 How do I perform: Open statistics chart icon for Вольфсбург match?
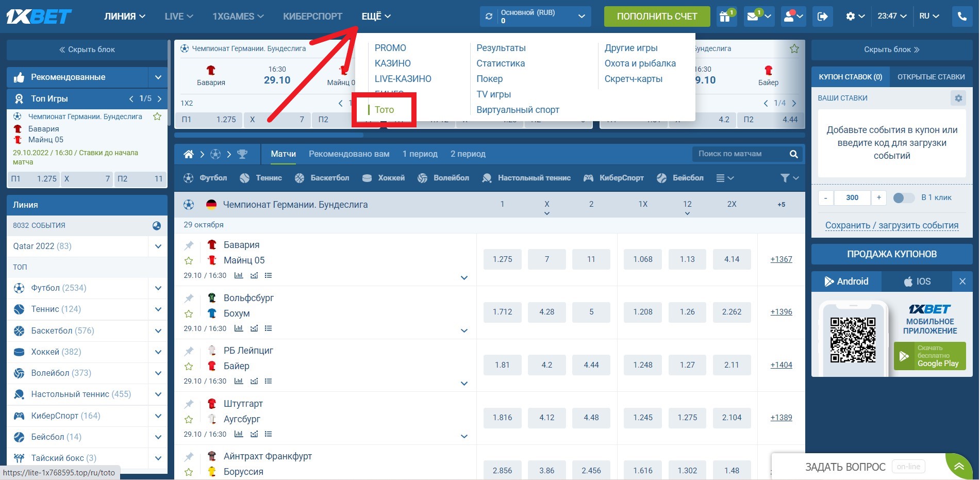click(238, 328)
